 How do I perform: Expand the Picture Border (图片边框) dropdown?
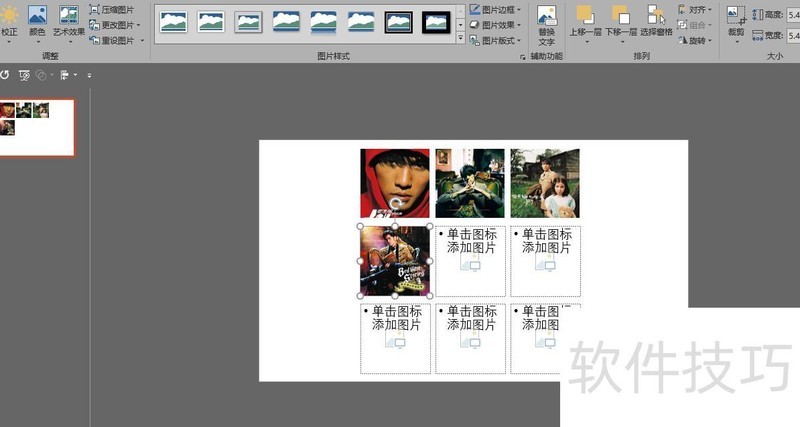tap(493, 9)
